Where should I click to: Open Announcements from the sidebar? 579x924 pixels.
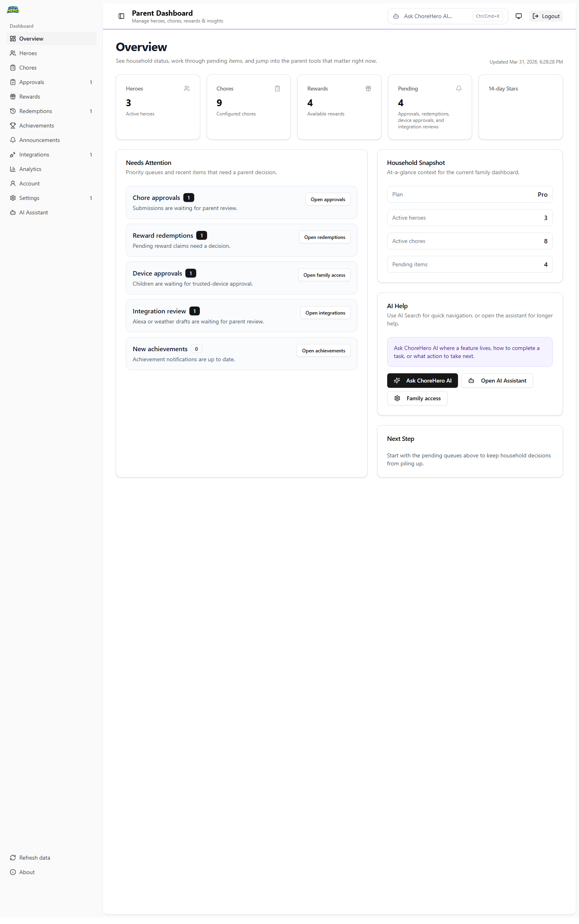coord(51,140)
